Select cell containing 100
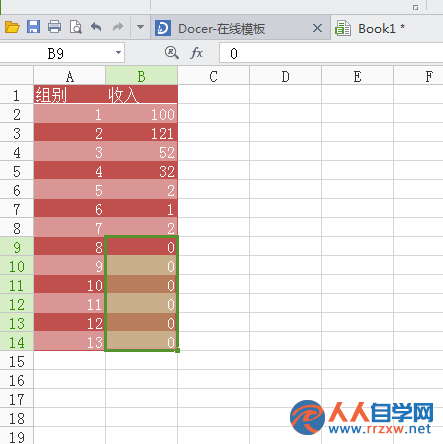The width and height of the screenshot is (443, 444). click(x=141, y=114)
